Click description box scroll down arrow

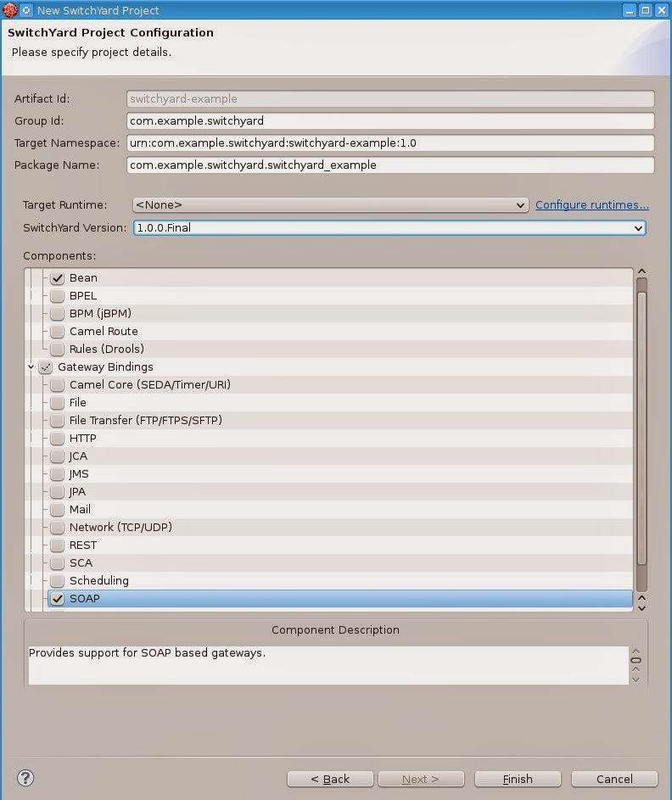(636, 679)
